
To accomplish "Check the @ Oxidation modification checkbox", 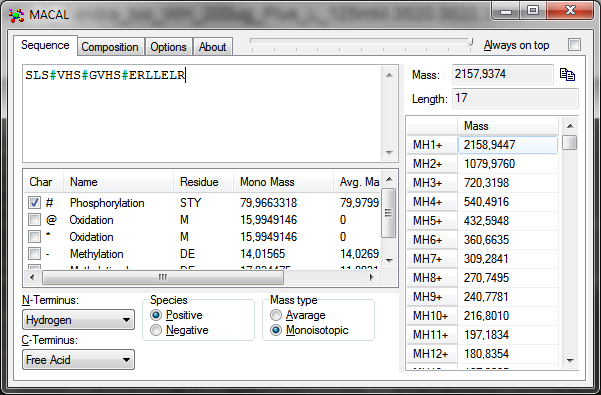I will [34, 220].
